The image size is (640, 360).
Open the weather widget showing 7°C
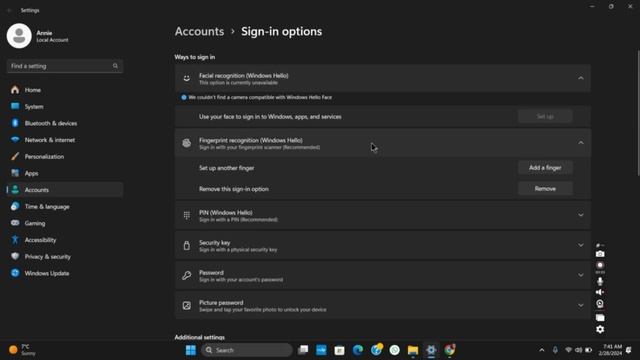coord(23,350)
